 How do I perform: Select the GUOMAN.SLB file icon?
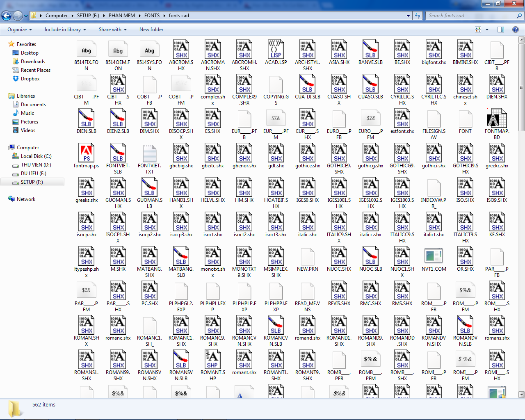(149, 187)
